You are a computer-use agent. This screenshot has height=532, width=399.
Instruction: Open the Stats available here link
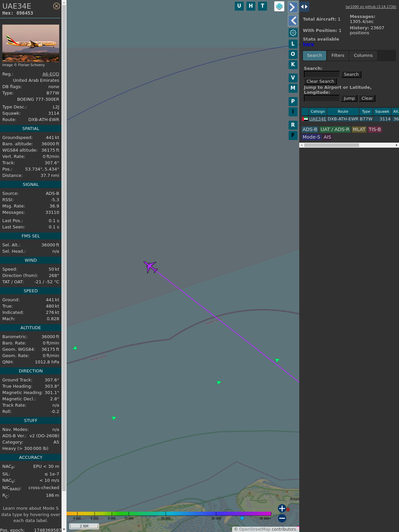coord(308,44)
